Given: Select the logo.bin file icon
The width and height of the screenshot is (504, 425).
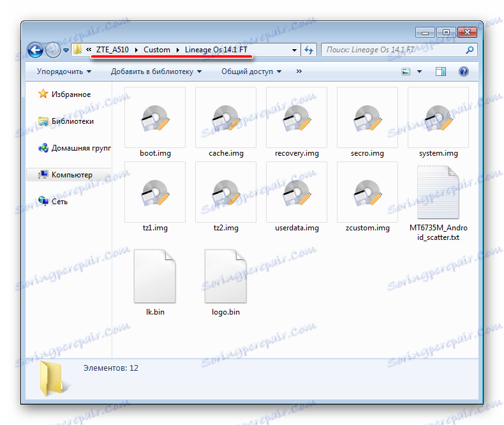Looking at the screenshot, I should (x=226, y=276).
